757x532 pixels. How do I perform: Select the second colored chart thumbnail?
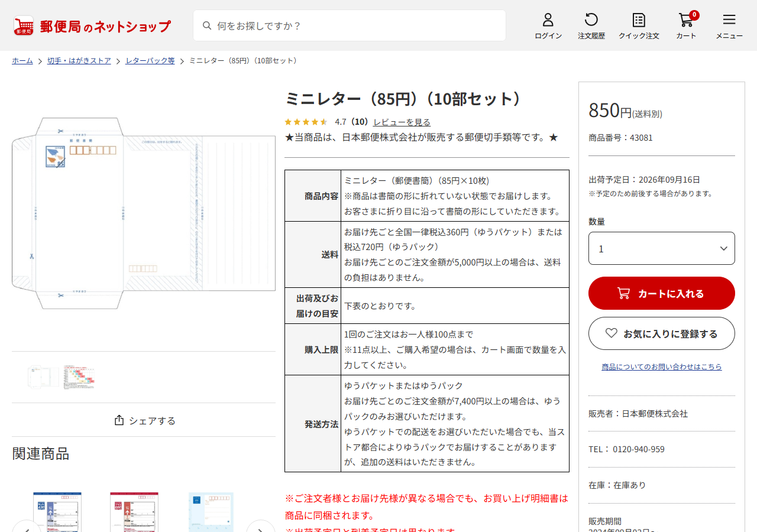coord(79,377)
